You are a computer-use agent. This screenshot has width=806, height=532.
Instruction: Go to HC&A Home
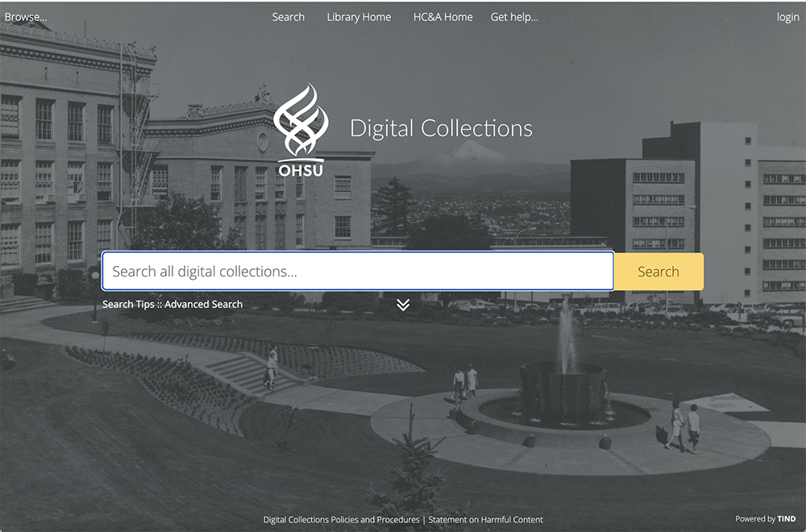(x=442, y=16)
